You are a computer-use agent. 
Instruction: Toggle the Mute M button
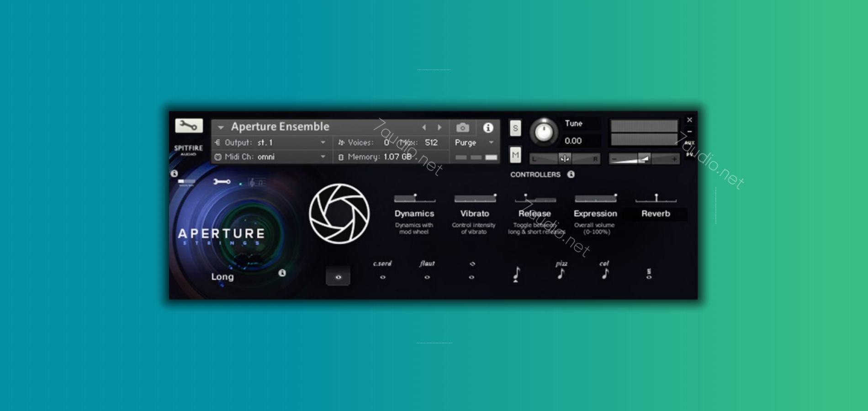click(515, 155)
